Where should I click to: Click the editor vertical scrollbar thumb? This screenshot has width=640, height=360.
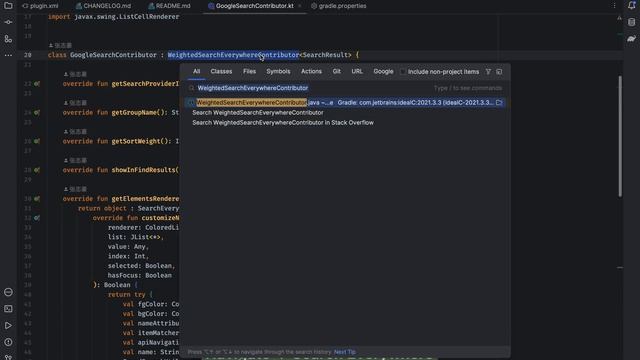click(x=620, y=136)
